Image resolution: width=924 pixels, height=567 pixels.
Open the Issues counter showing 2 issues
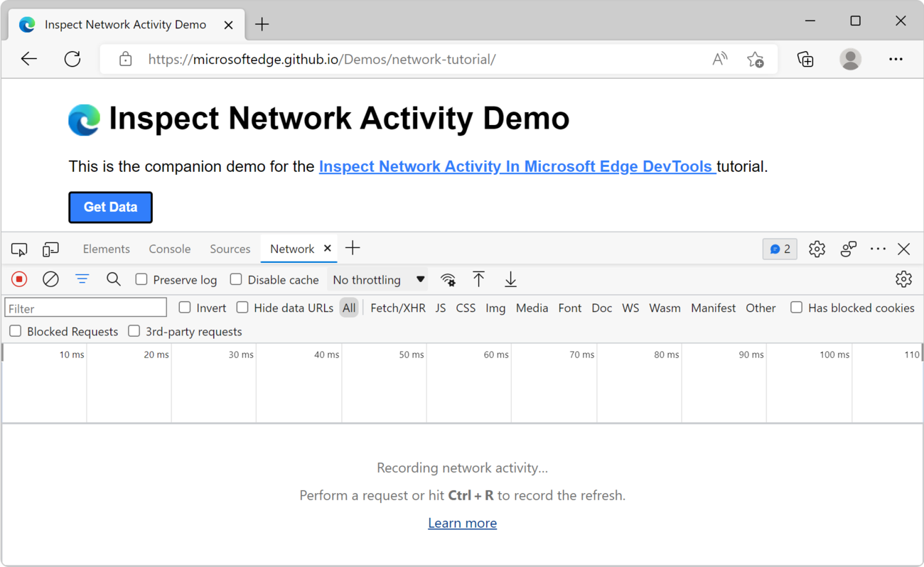(779, 249)
